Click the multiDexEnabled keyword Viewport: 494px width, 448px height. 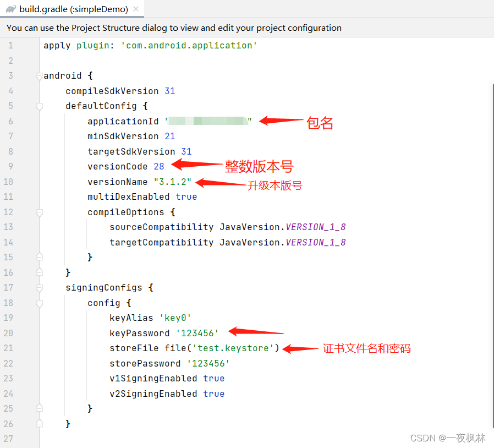pos(129,196)
